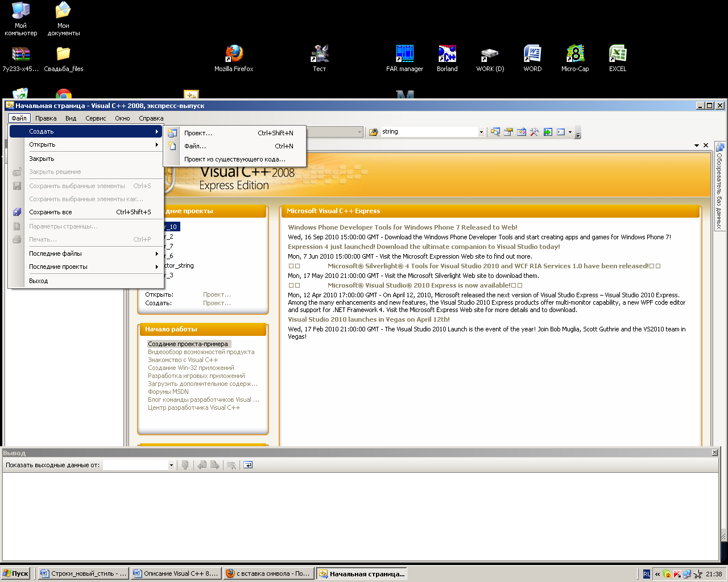Switch to Строки_новый_стиль Word taskbar item

[x=83, y=573]
